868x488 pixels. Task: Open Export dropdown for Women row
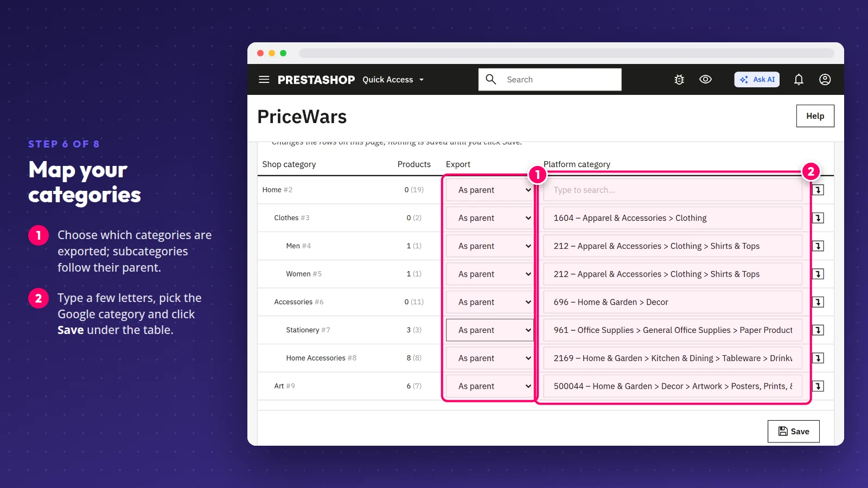490,274
